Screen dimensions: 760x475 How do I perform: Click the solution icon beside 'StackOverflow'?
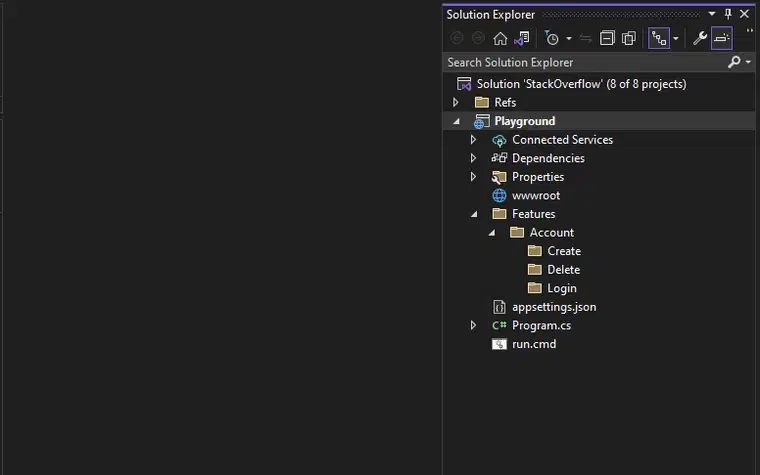[464, 84]
